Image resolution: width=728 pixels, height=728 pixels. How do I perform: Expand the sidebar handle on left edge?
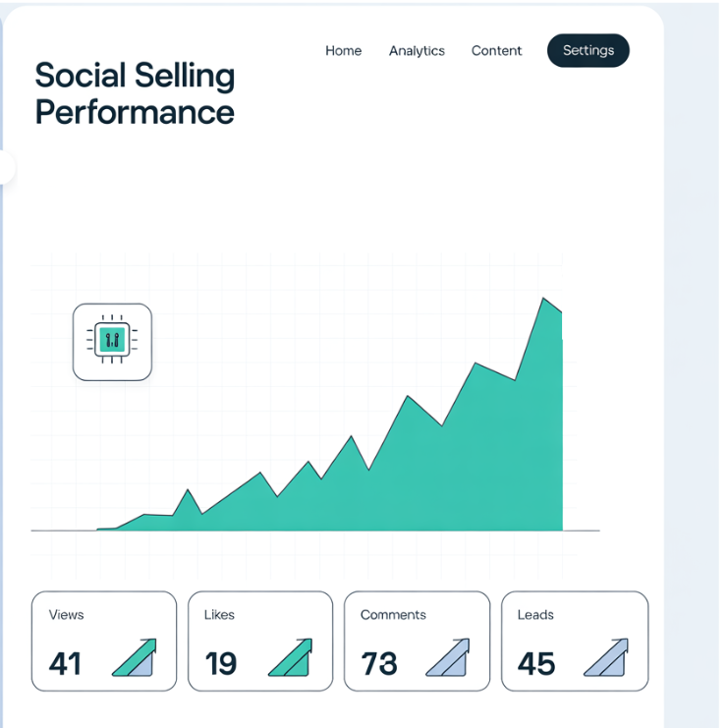7,167
